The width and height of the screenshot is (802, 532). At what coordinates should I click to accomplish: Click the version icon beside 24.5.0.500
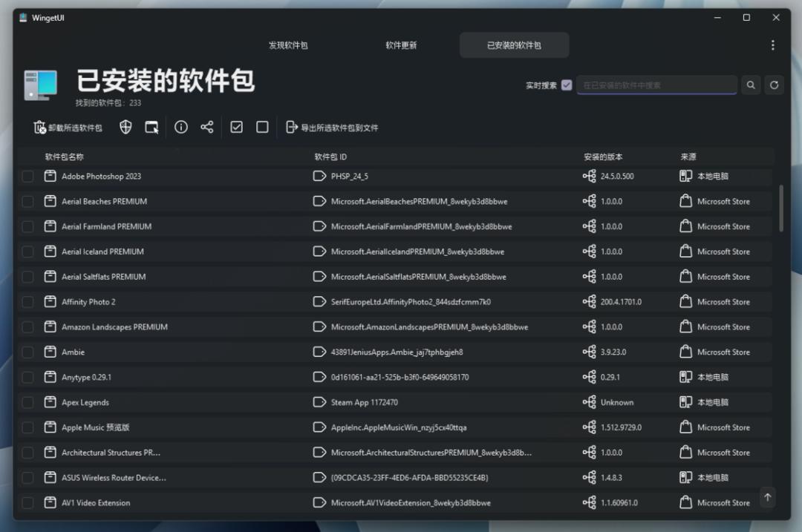point(589,177)
